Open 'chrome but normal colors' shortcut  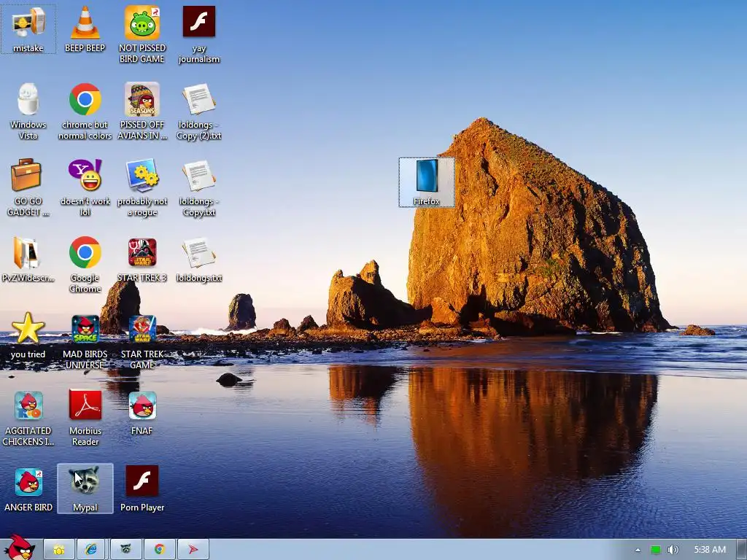pyautogui.click(x=85, y=111)
